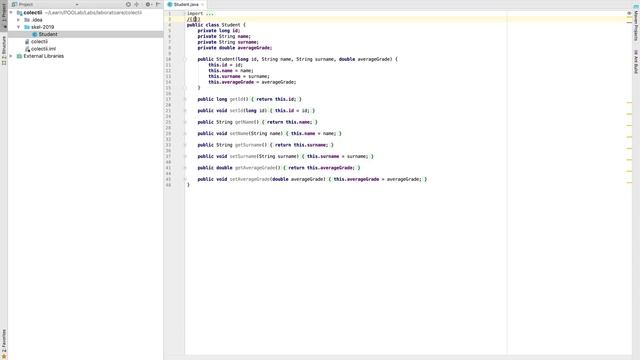
Task: Click the Java class icon on Student.java tab
Action: pyautogui.click(x=170, y=4)
